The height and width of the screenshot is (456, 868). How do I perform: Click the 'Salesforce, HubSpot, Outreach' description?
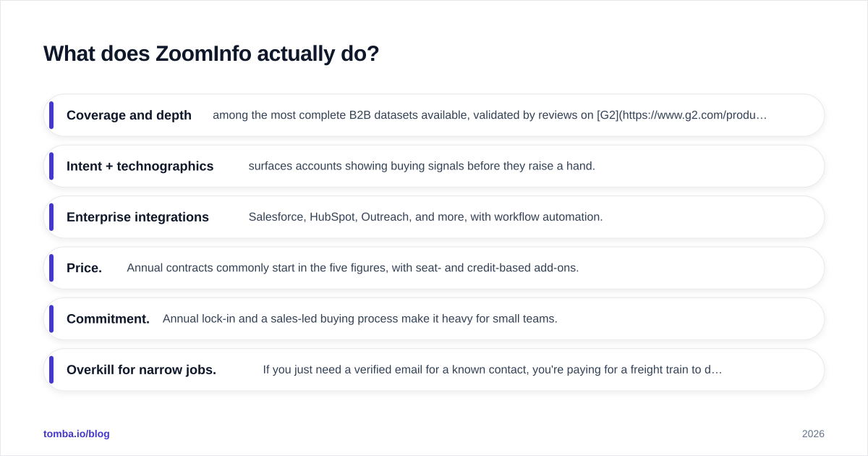[425, 217]
